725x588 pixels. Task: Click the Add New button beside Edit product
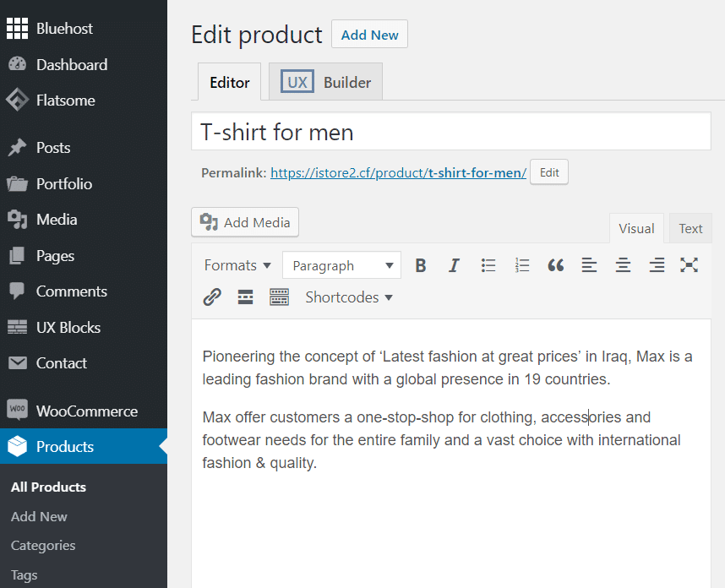369,34
